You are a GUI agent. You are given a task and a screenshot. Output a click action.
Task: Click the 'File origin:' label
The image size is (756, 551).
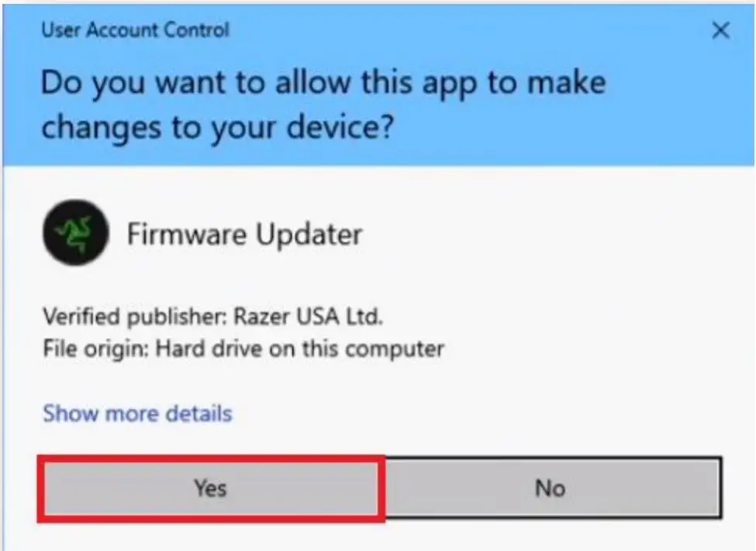pos(95,348)
